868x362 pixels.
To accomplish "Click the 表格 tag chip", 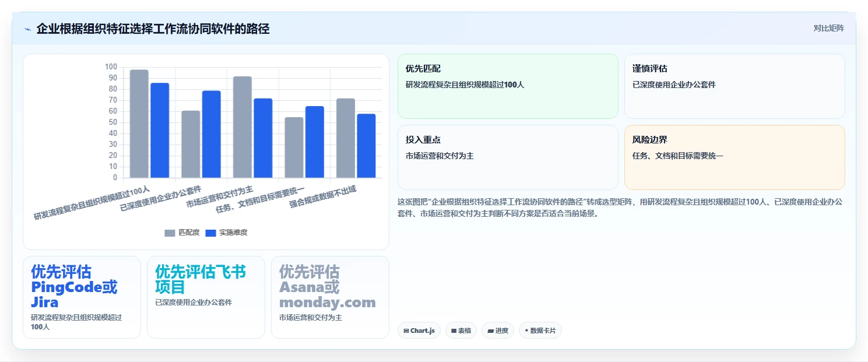I will (x=461, y=331).
